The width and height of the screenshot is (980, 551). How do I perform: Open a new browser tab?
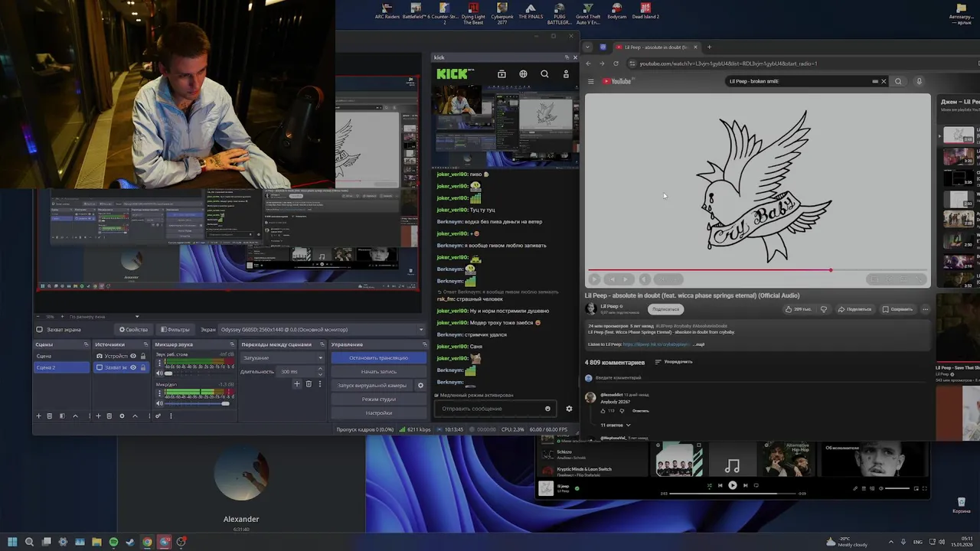point(709,47)
